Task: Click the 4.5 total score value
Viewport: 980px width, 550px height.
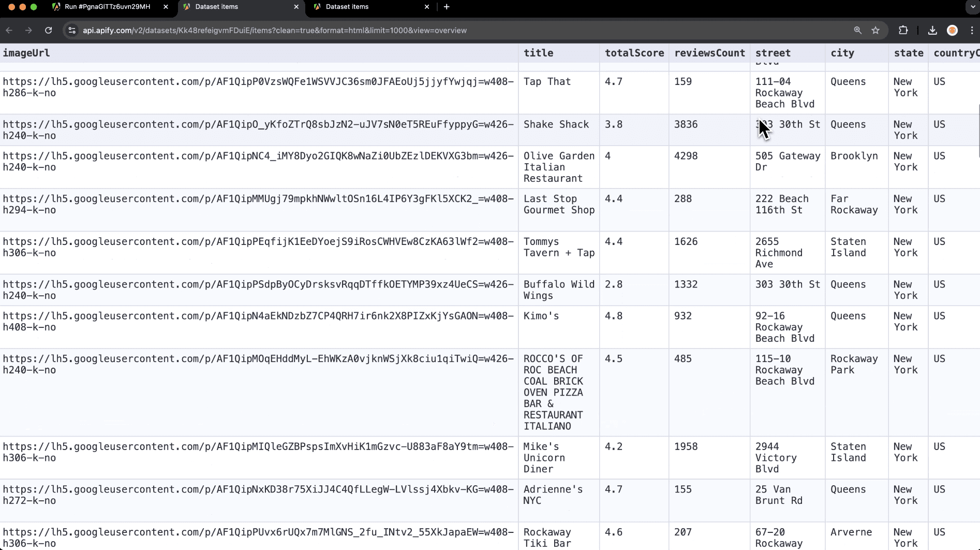Action: (613, 358)
